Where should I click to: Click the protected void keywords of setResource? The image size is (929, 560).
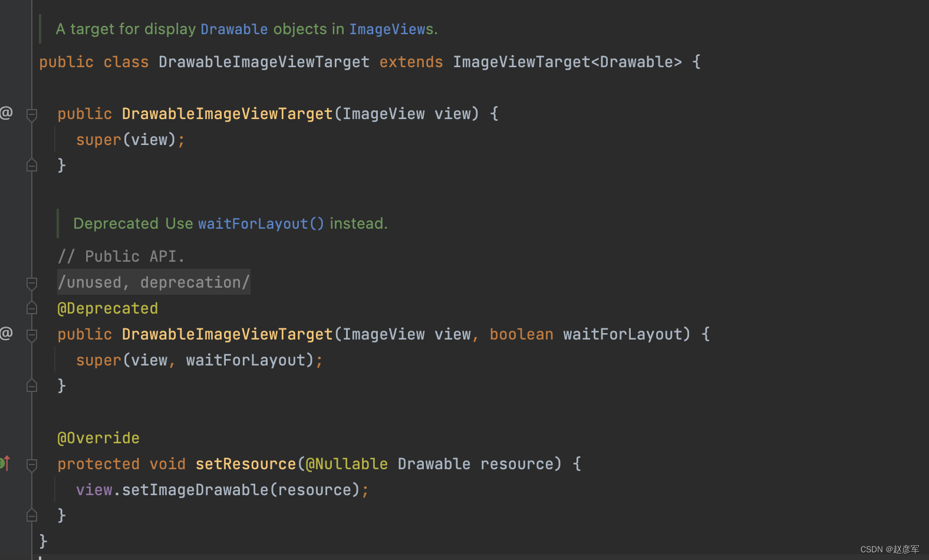121,464
